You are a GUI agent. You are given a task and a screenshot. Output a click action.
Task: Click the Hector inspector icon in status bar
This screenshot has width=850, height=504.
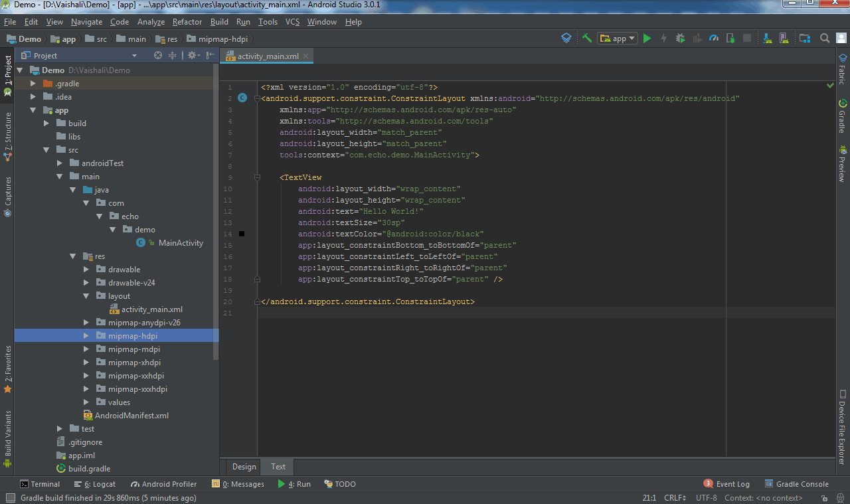coord(839,498)
